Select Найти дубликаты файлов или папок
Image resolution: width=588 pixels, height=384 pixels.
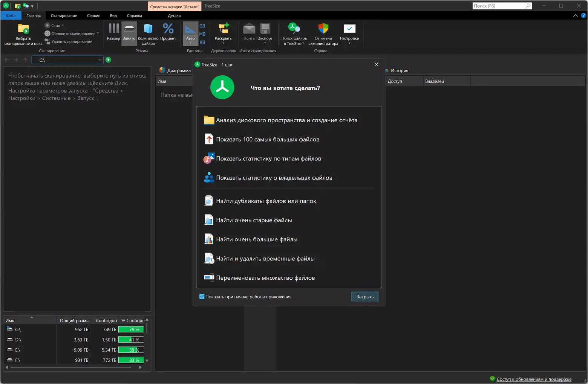(266, 201)
